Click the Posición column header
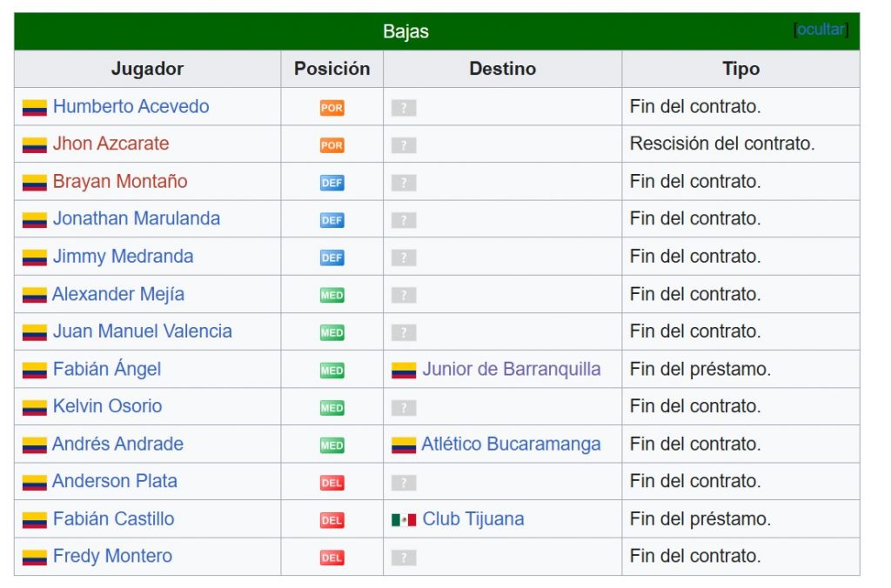 pos(332,69)
